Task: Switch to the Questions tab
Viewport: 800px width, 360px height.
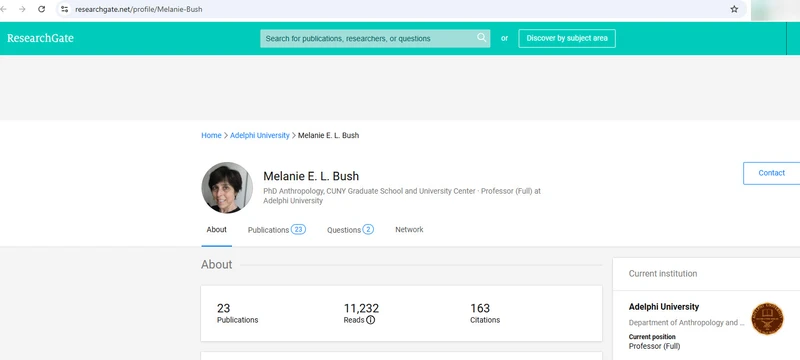Action: click(x=350, y=230)
